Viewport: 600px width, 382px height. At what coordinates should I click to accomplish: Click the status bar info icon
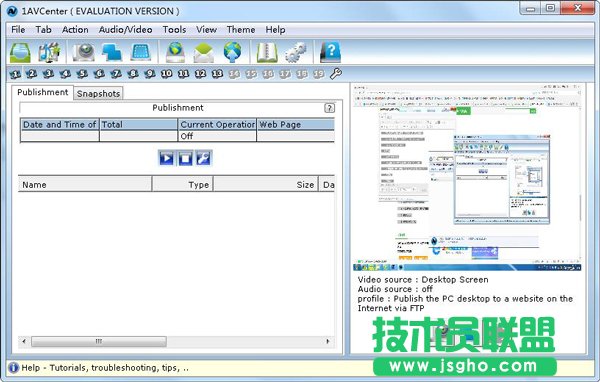coord(13,368)
